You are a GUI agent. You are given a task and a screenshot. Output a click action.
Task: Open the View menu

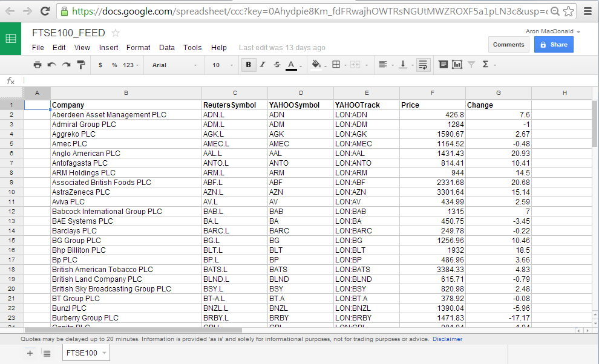(x=82, y=48)
